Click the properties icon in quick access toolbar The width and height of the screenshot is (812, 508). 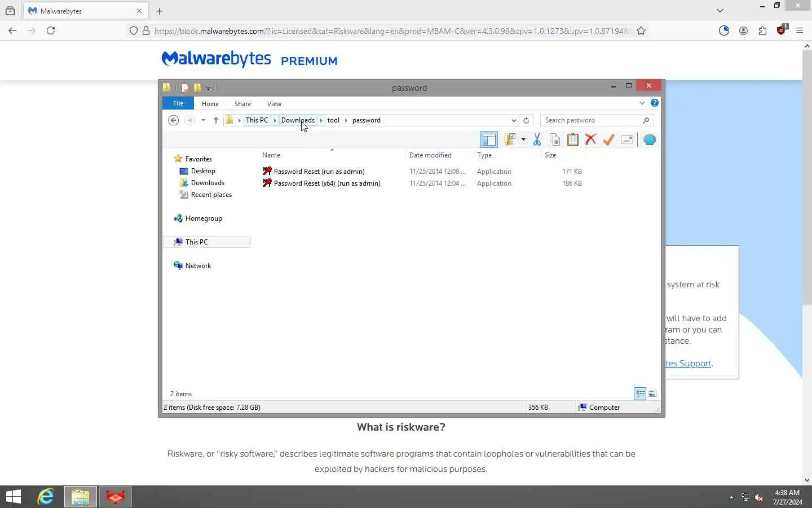(x=185, y=87)
